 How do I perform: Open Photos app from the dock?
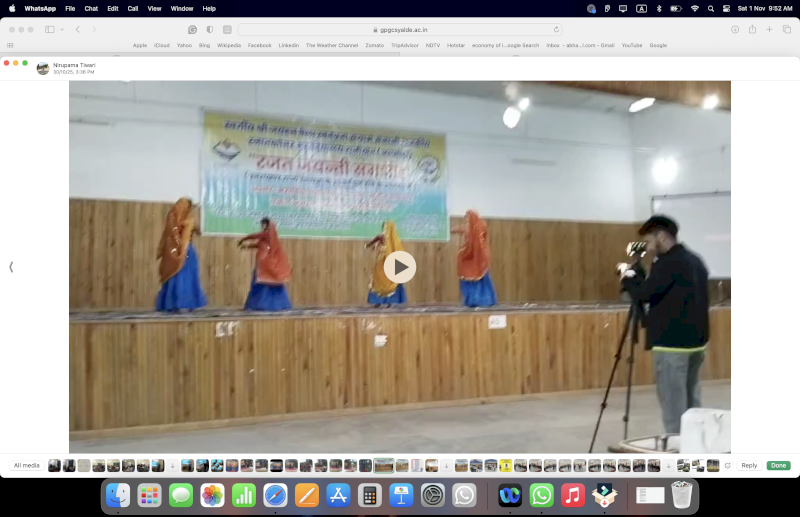pos(212,495)
